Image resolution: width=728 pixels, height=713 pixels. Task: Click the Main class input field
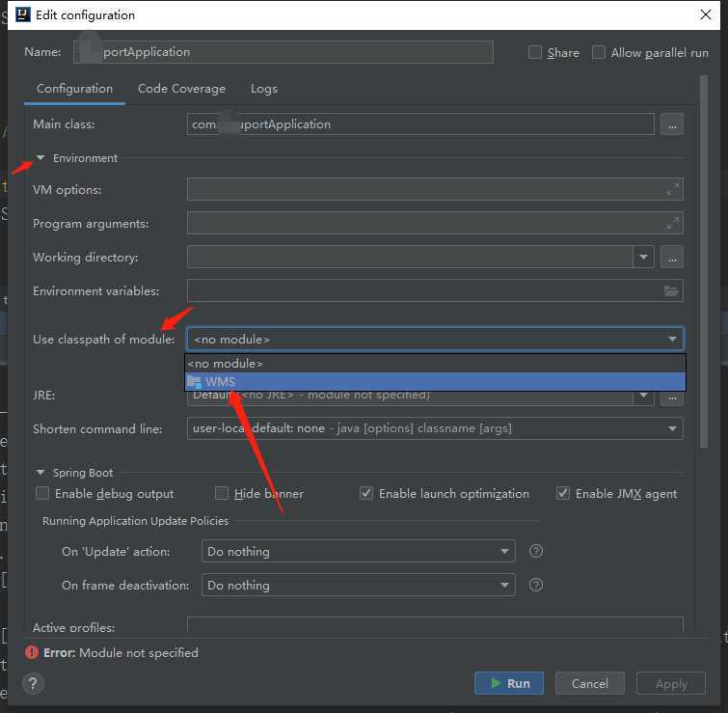coord(420,124)
